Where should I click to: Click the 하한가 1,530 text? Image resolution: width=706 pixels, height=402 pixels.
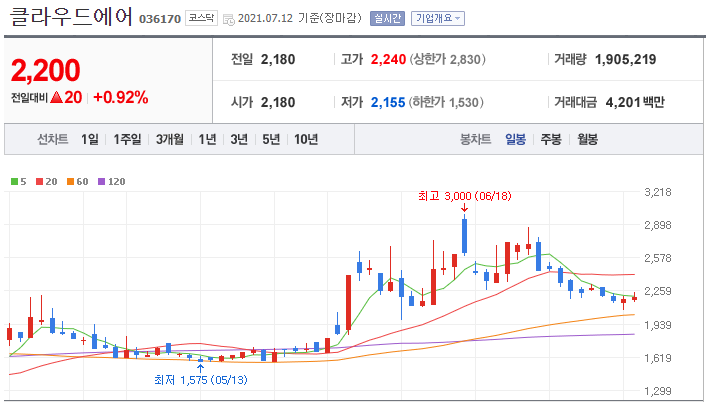(x=446, y=103)
